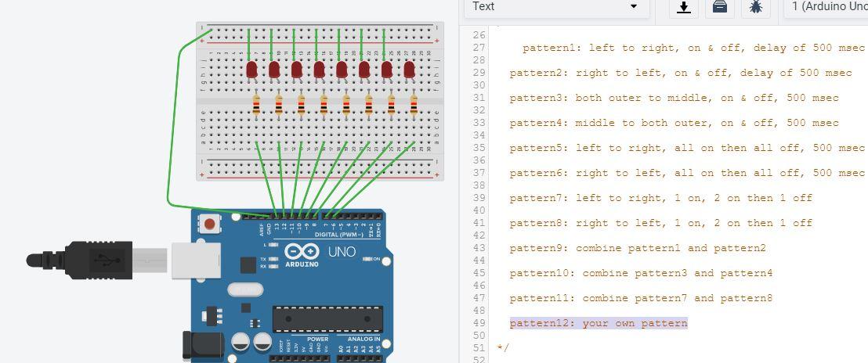This screenshot has width=868, height=363.
Task: Click the POWER header label on Arduino
Action: click(x=317, y=339)
